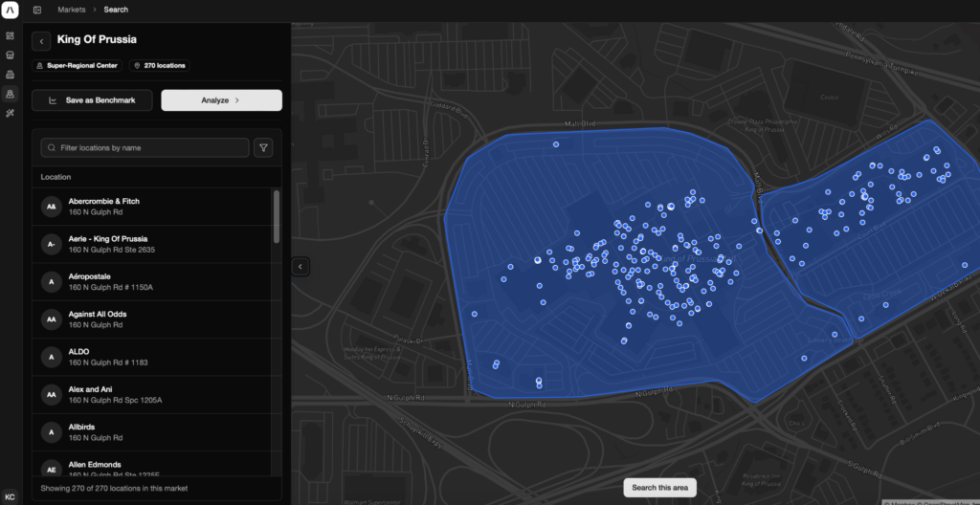
Task: Click the app logo in top-left corner
Action: (11, 10)
